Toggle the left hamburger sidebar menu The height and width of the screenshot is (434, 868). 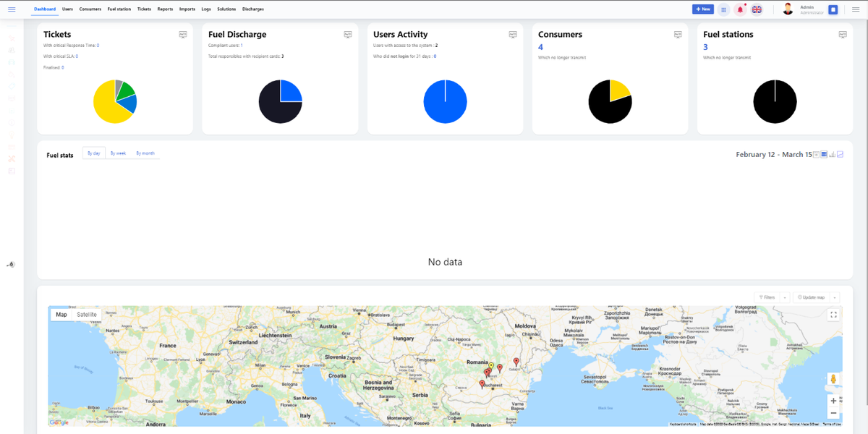[x=12, y=9]
